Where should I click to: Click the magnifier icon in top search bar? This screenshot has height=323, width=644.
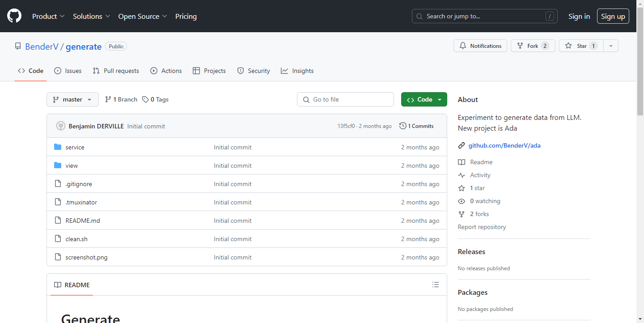[x=419, y=17]
